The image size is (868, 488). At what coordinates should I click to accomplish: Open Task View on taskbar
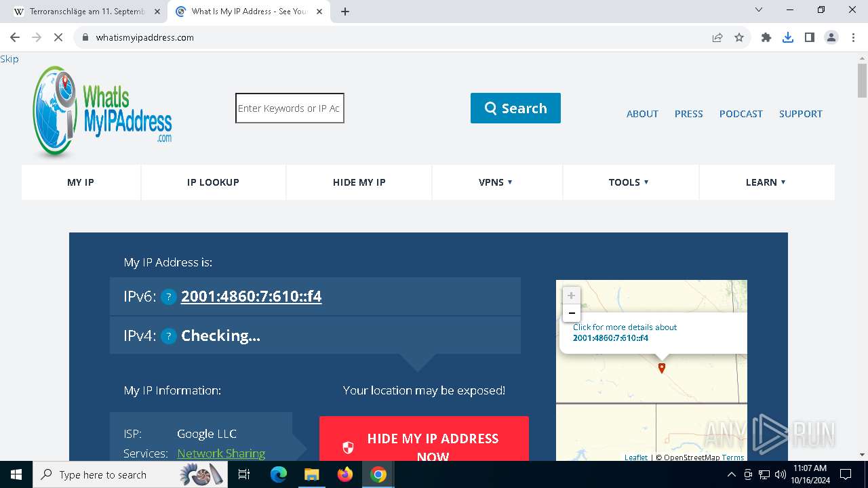[244, 474]
